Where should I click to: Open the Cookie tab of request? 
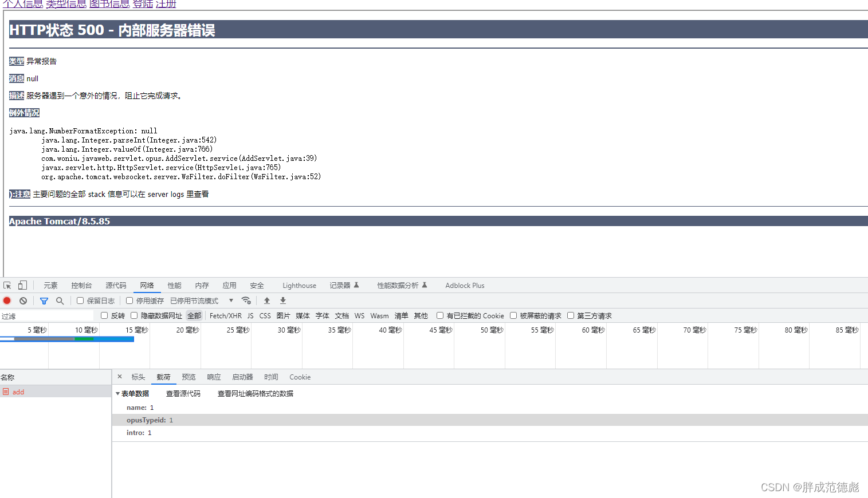pyautogui.click(x=300, y=377)
